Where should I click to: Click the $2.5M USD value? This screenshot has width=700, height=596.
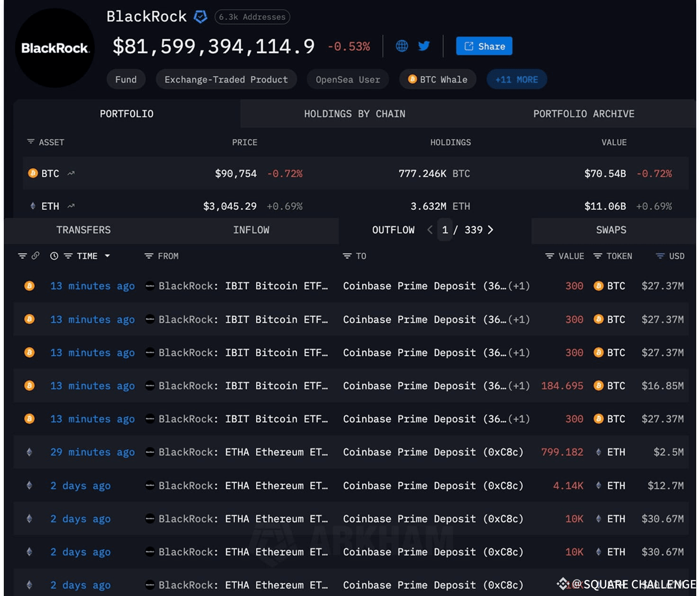tap(668, 452)
